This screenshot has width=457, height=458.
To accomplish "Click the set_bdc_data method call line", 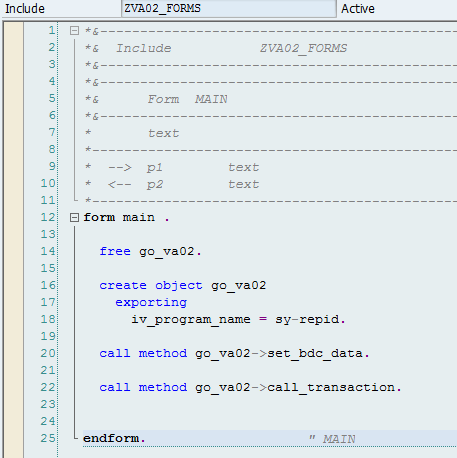I will tap(234, 353).
